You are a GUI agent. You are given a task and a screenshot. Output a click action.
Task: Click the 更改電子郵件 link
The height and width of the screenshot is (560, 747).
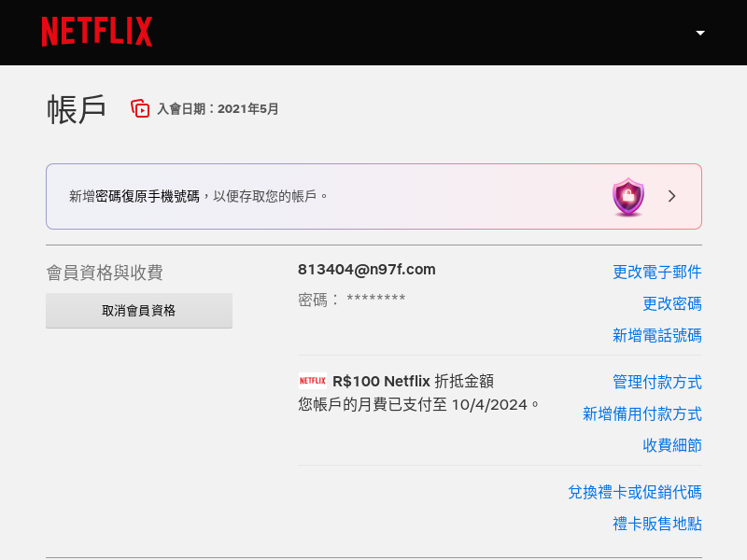pyautogui.click(x=657, y=272)
